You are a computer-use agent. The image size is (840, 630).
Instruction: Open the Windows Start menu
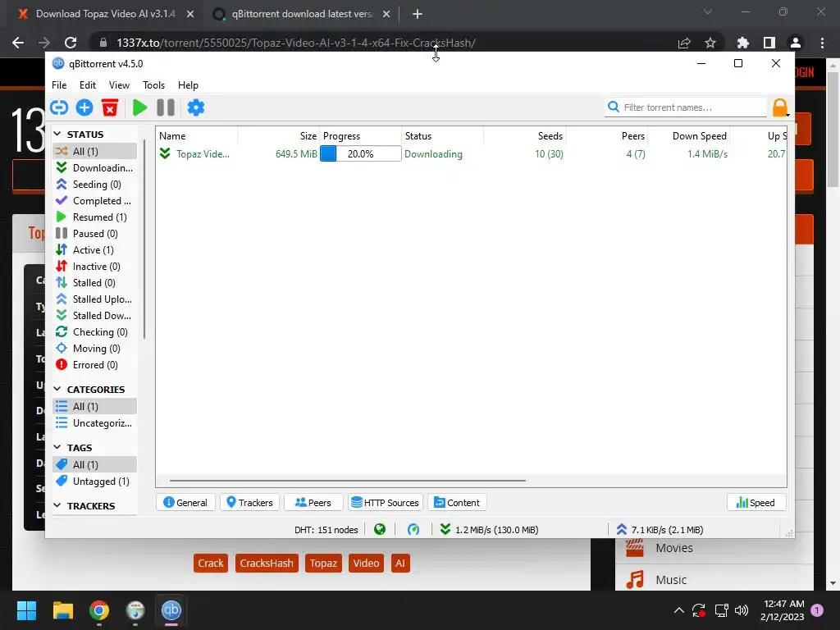[x=26, y=610]
